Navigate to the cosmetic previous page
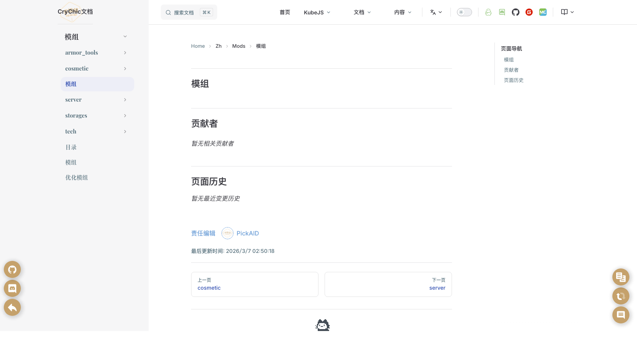Image resolution: width=637 pixels, height=364 pixels. [209, 288]
